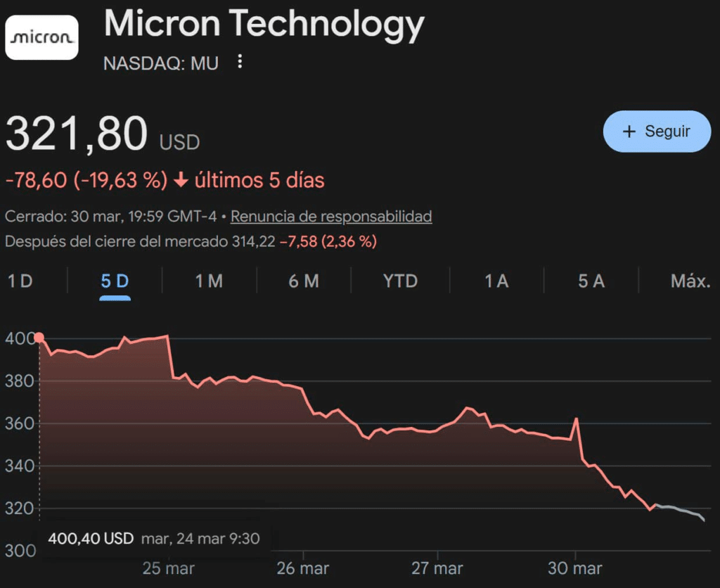Open the 6M price view

point(303,281)
